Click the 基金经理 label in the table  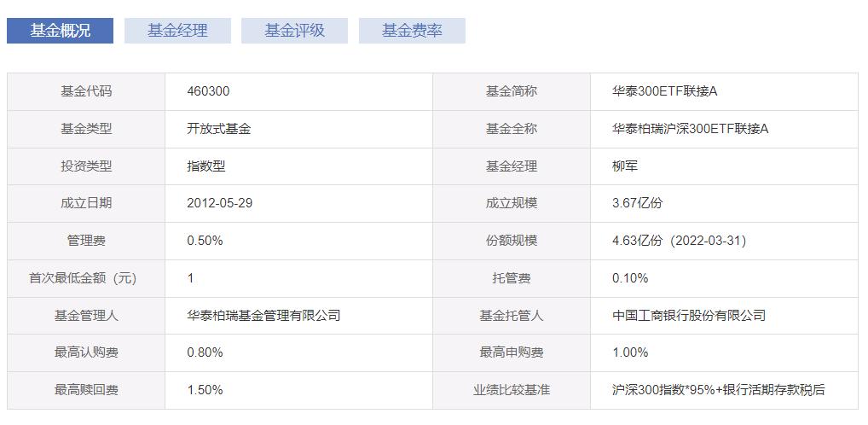click(512, 166)
